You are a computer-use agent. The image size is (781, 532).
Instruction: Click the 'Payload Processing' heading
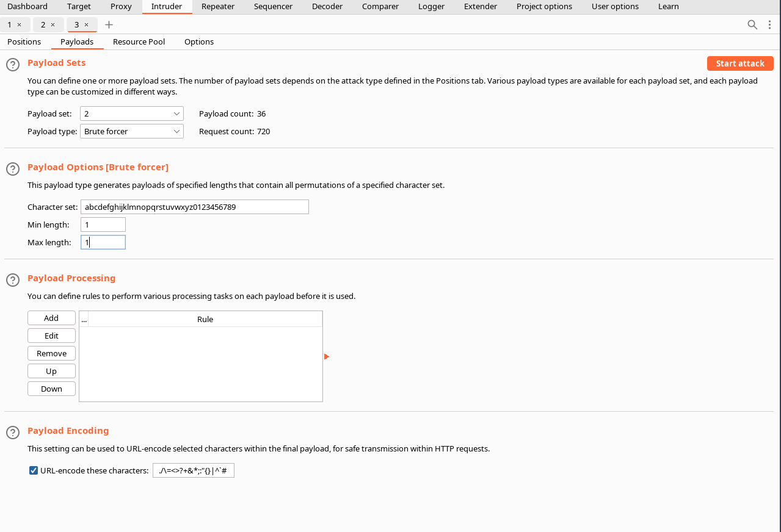(x=71, y=278)
